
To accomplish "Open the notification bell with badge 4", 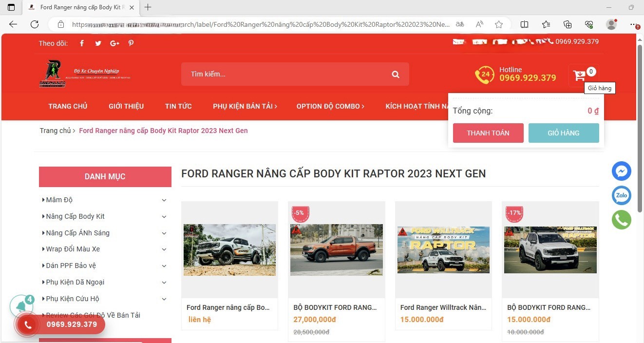I will pyautogui.click(x=21, y=306).
